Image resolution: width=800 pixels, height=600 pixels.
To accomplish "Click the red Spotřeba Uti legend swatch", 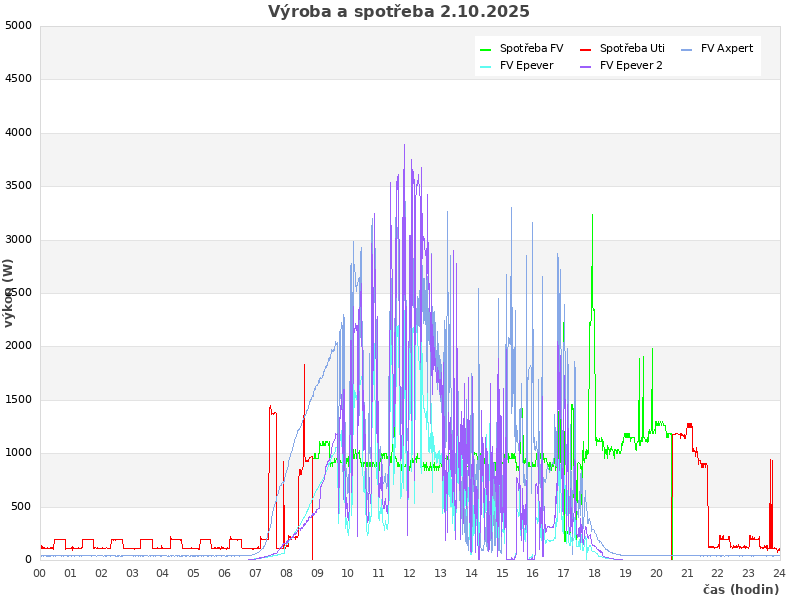I will tap(586, 49).
